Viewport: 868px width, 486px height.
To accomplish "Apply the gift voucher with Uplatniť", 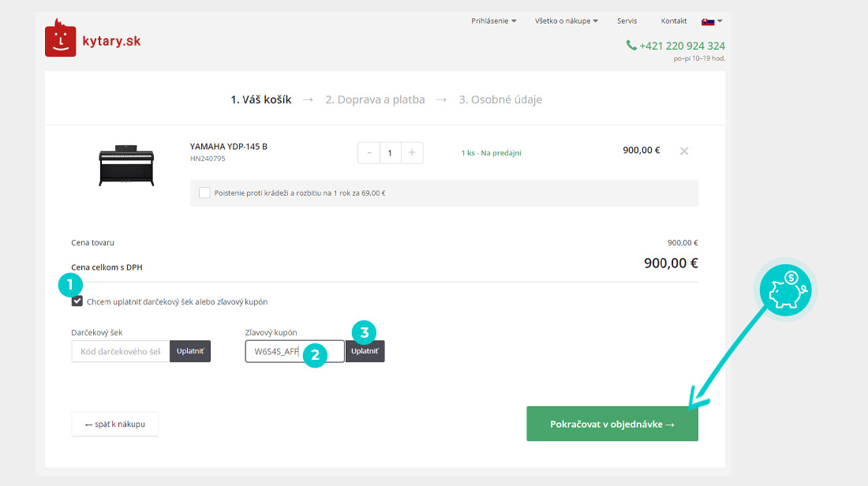I will [190, 352].
